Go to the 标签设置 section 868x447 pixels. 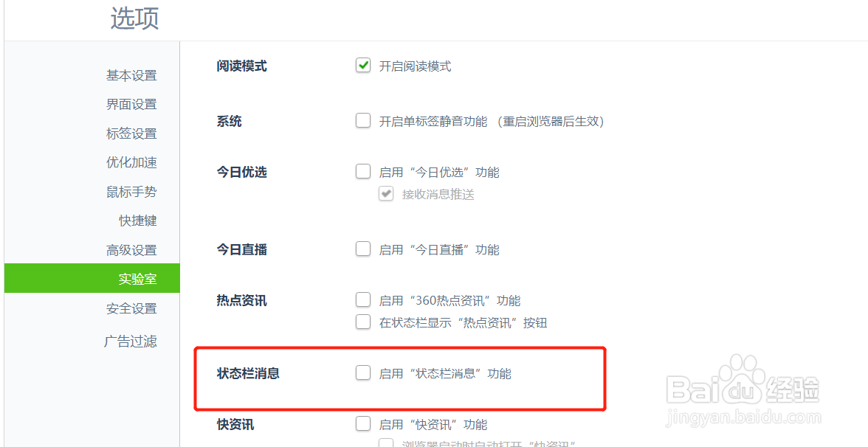click(x=131, y=134)
